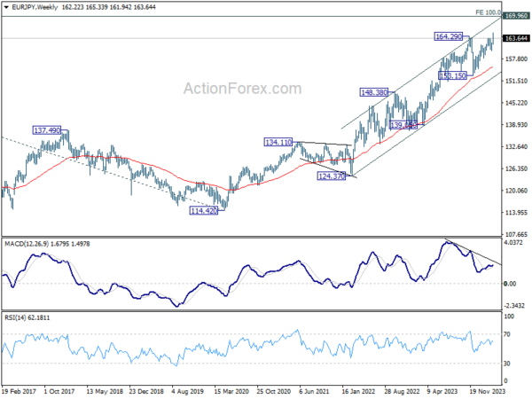
Task: Click the 114.420 price label
Action: click(x=204, y=211)
